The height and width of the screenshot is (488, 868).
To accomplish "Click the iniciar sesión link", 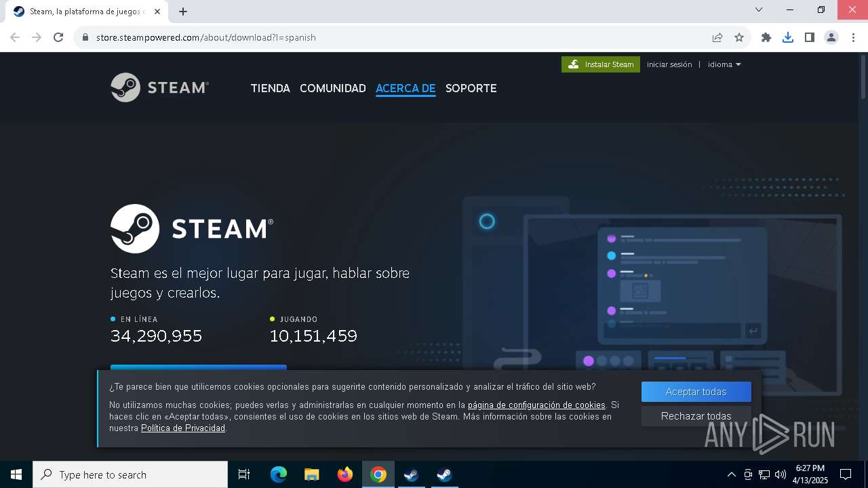I will [669, 64].
